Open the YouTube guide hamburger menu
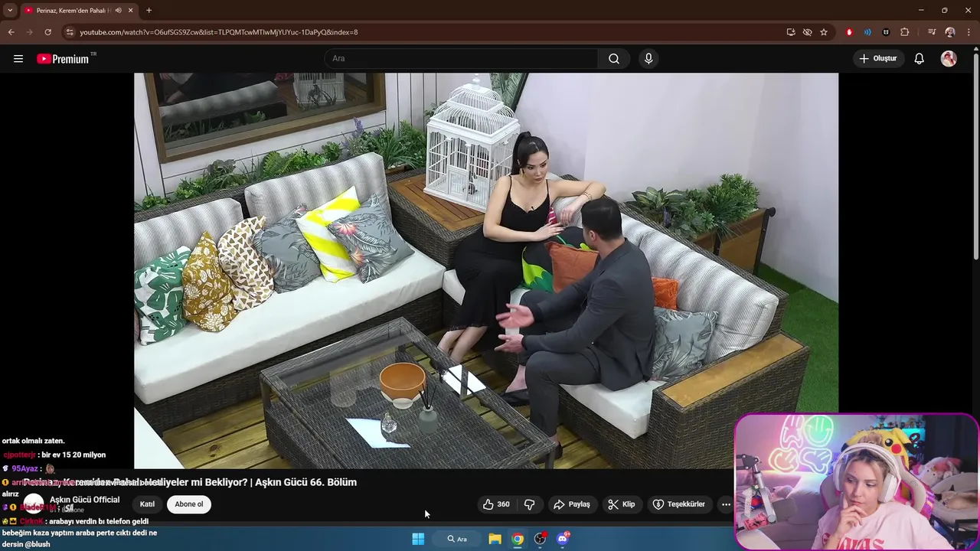Screen dimensions: 980x551 tap(18, 59)
